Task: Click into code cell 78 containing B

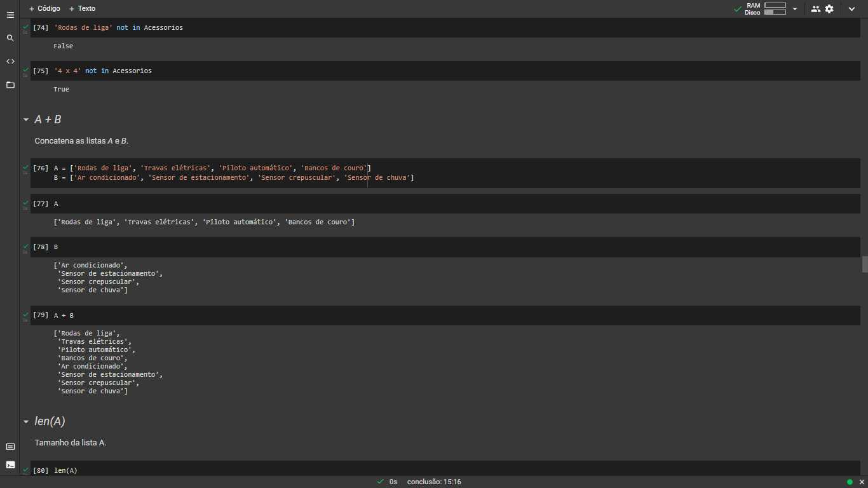Action: pyautogui.click(x=445, y=247)
